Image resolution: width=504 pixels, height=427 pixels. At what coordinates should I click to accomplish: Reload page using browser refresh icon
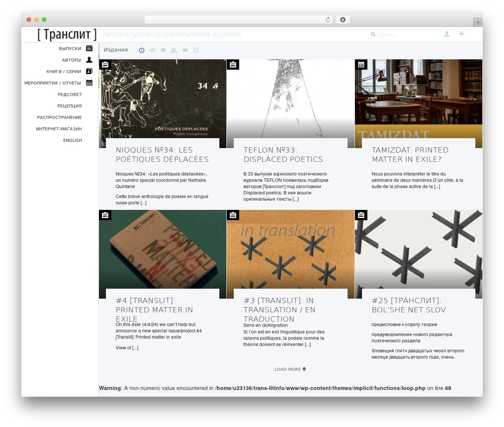[x=328, y=20]
